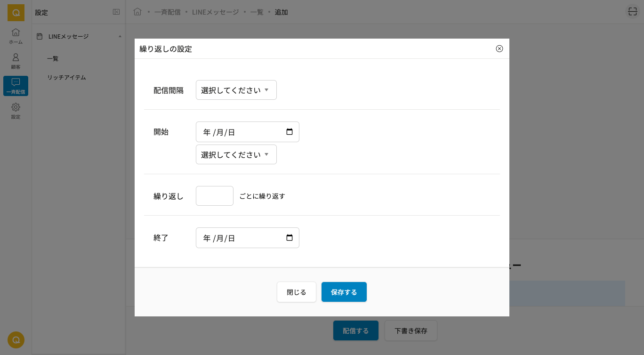Open calendar picker for 終了 date
Screen dimensions: 644x355
290,238
